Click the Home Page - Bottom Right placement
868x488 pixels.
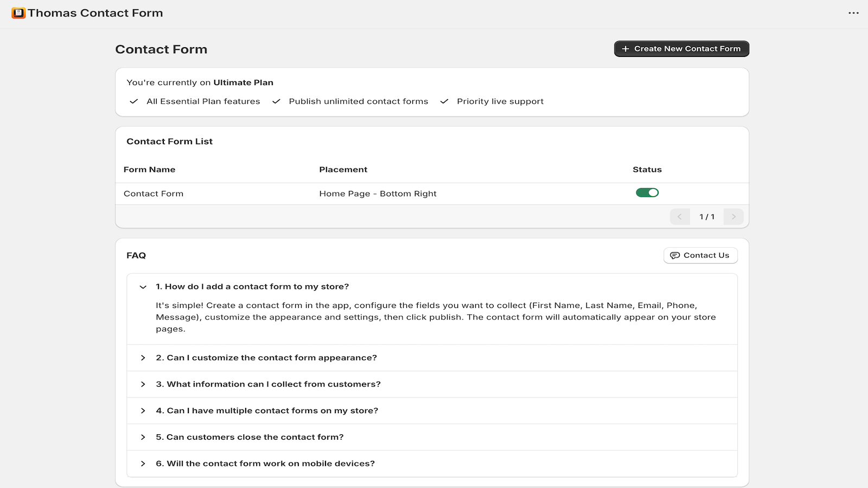tap(378, 194)
